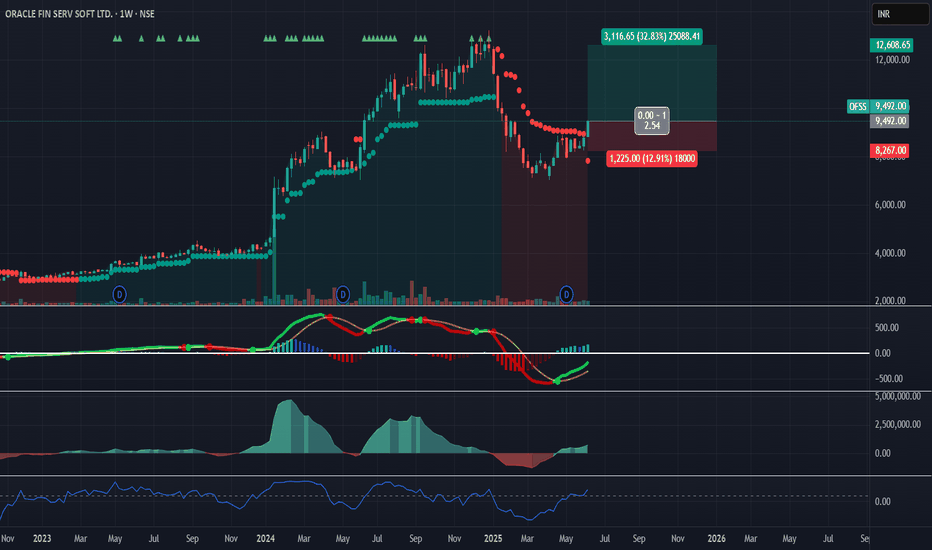
Task: Click the 2,000.00 price axis label
Action: coord(890,300)
